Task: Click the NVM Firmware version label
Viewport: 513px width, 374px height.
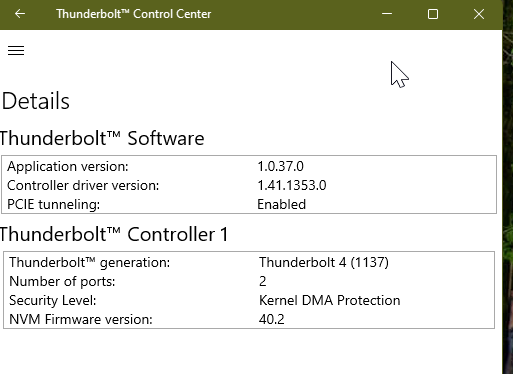Action: click(x=81, y=319)
